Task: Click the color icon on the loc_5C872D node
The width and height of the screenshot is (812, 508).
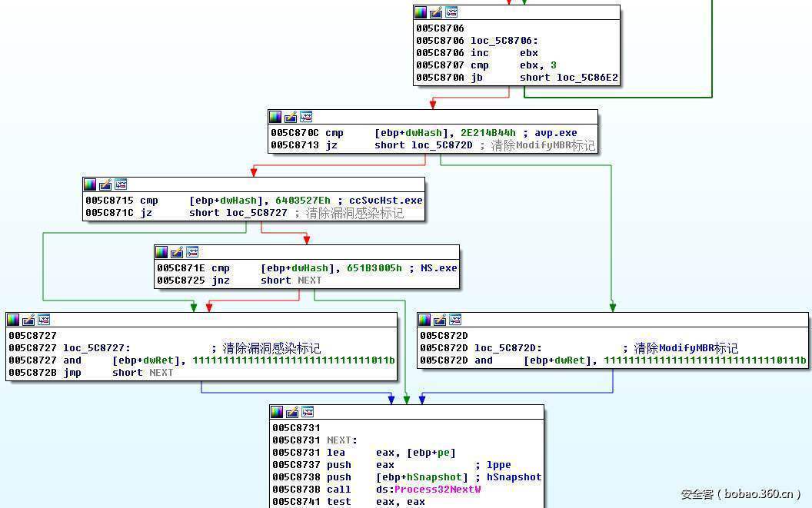Action: [x=424, y=320]
